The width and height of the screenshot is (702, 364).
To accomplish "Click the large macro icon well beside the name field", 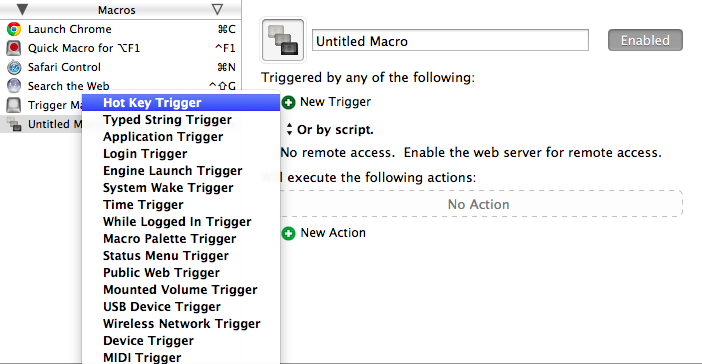I will click(x=283, y=40).
